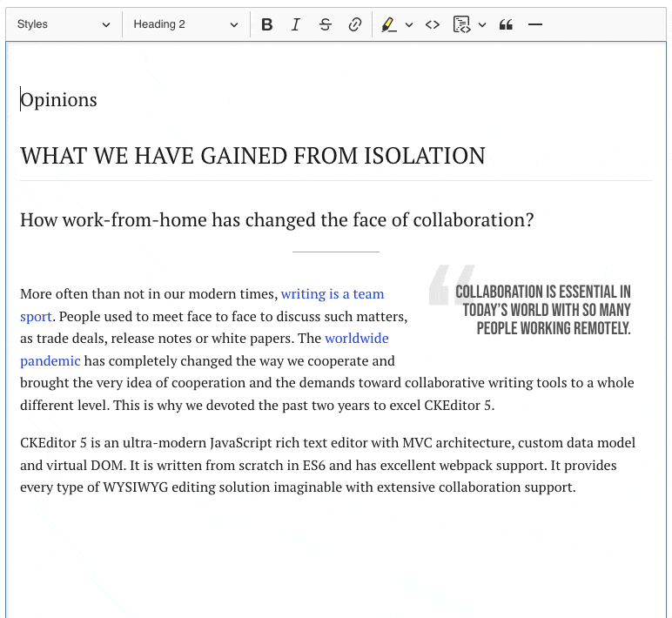Click the 'WHAT WE HAVE GAINED FROM ISOLATION' title
Screen dimensions: 672x618
click(x=252, y=156)
